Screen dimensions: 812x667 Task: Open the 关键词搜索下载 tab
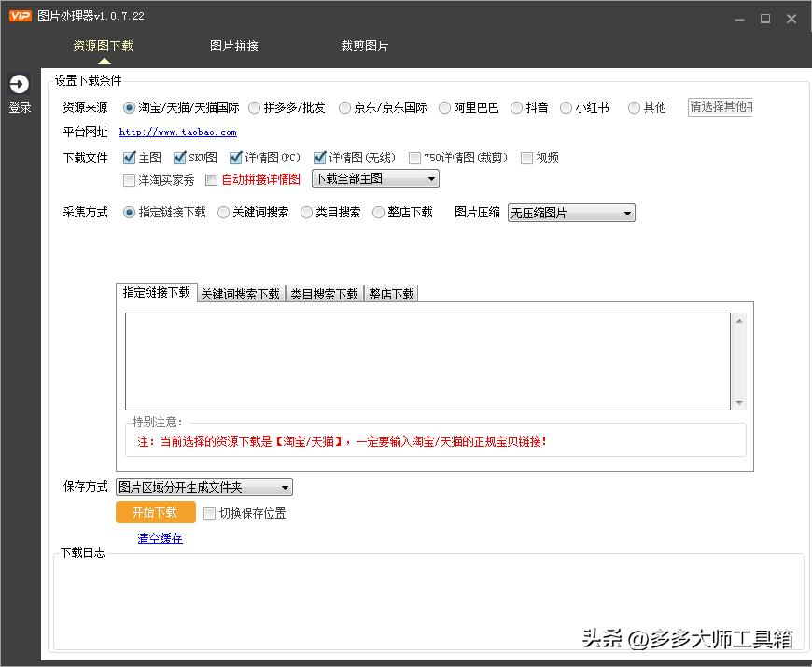(x=241, y=293)
